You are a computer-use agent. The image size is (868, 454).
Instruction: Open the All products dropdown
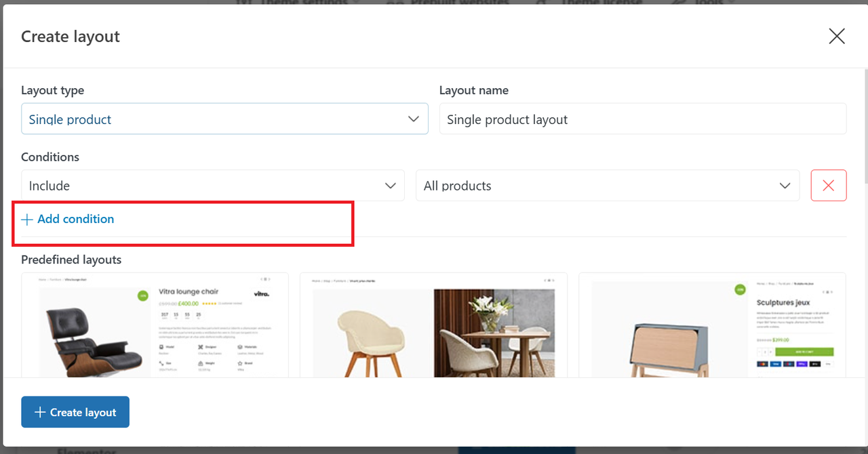(x=608, y=186)
